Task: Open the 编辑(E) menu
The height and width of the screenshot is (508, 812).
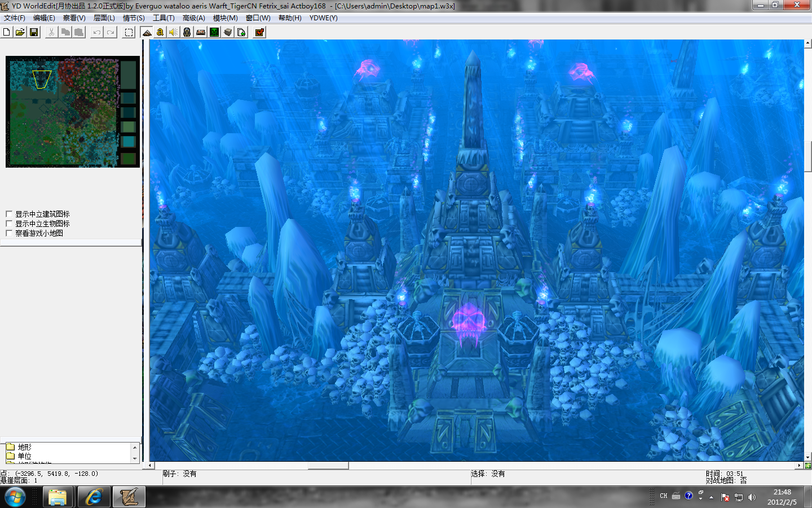Action: tap(44, 18)
